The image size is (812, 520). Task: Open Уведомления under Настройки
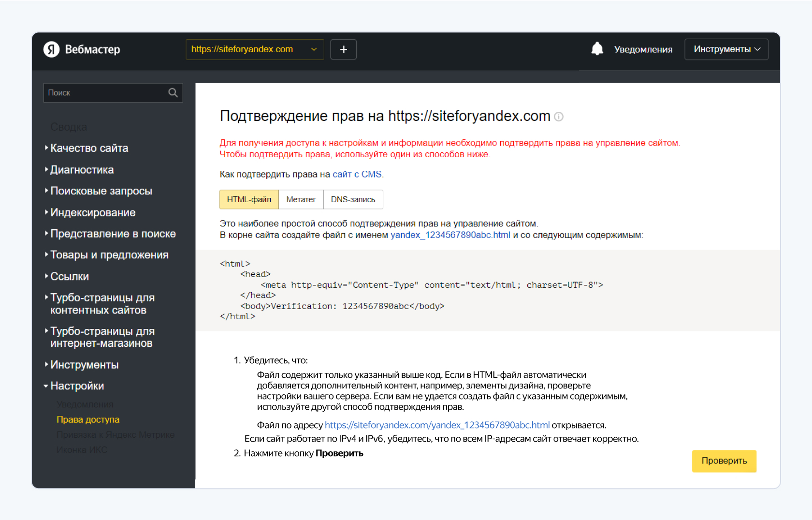click(x=85, y=404)
